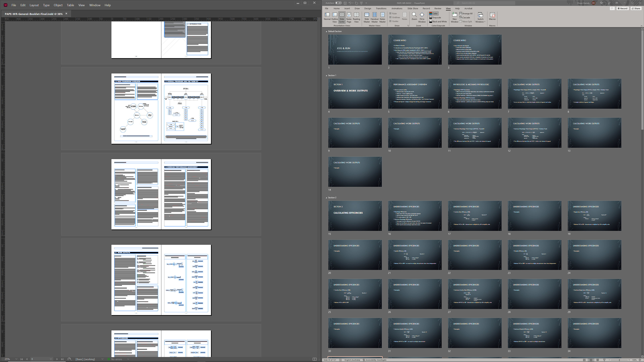Image resolution: width=644 pixels, height=362 pixels.
Task: Select slide 4 Overview & Work Outputs thumbnail
Action: pyautogui.click(x=355, y=94)
